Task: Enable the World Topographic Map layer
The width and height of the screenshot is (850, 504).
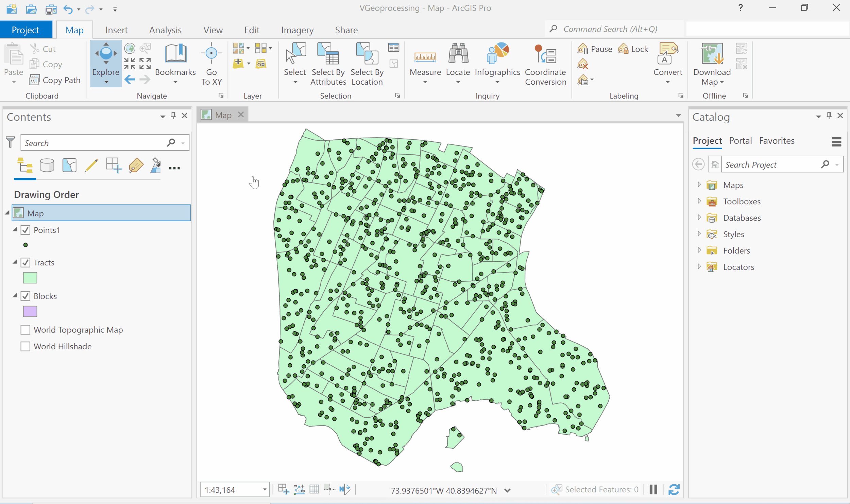Action: [x=25, y=329]
